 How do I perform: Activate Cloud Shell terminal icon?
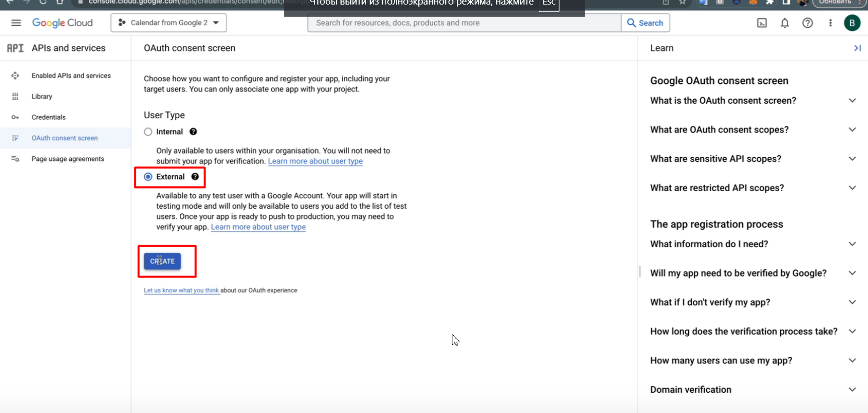(762, 23)
